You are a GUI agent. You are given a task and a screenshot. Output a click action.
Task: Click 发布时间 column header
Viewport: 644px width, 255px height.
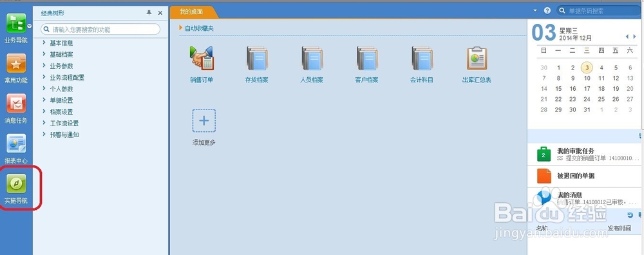(619, 229)
